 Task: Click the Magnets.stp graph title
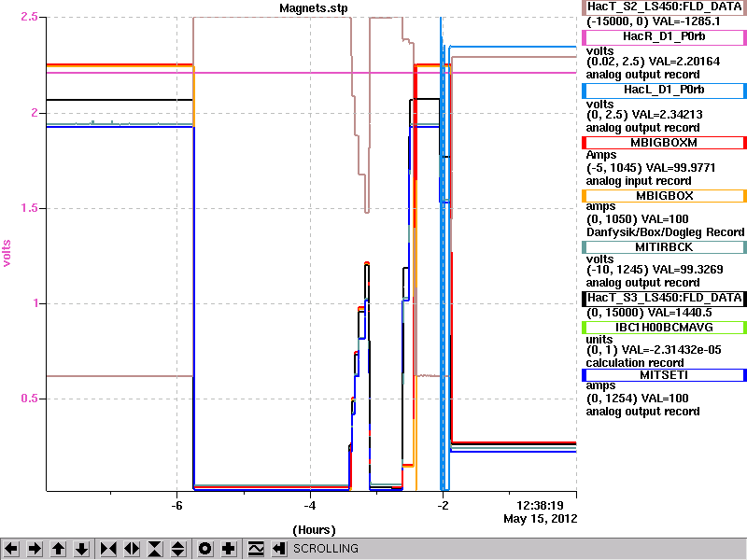314,8
